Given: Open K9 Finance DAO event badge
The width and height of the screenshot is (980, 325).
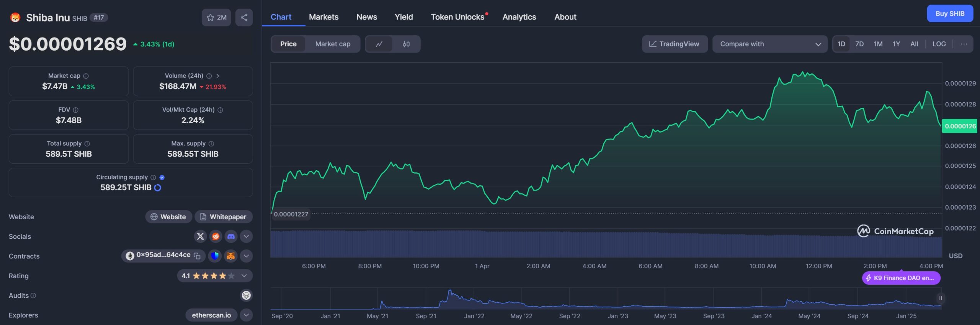Looking at the screenshot, I should (901, 278).
